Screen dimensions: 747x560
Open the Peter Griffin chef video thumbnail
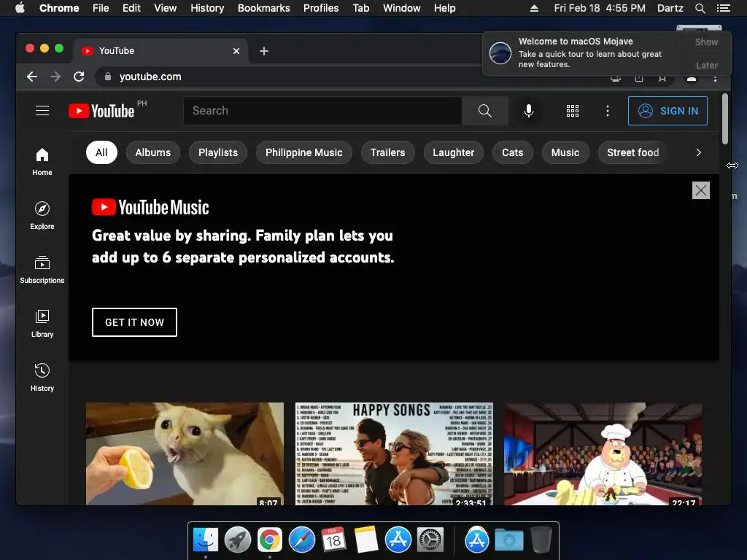603,454
